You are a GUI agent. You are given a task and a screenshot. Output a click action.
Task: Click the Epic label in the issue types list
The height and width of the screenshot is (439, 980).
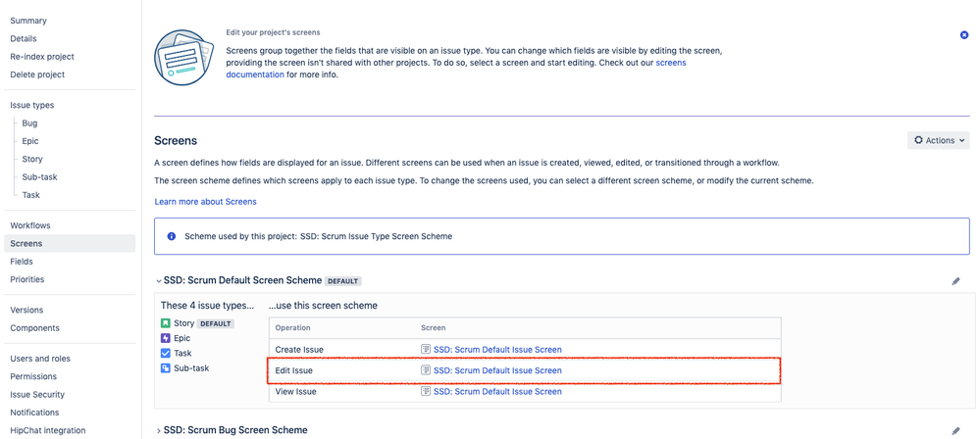click(x=181, y=338)
